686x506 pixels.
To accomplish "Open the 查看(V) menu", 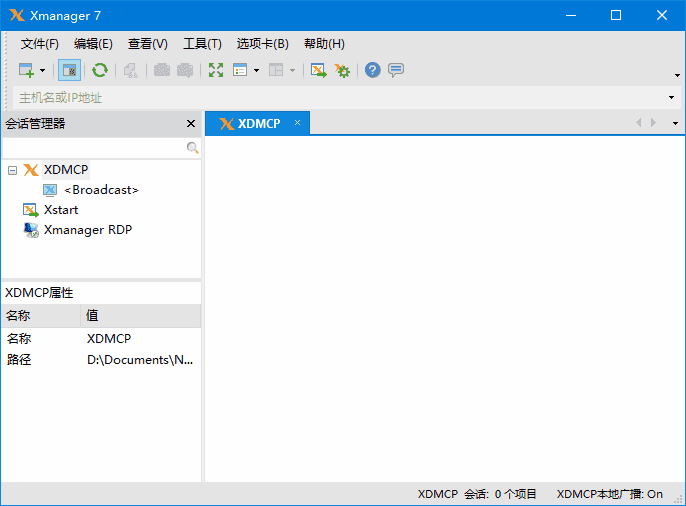I will pos(147,44).
